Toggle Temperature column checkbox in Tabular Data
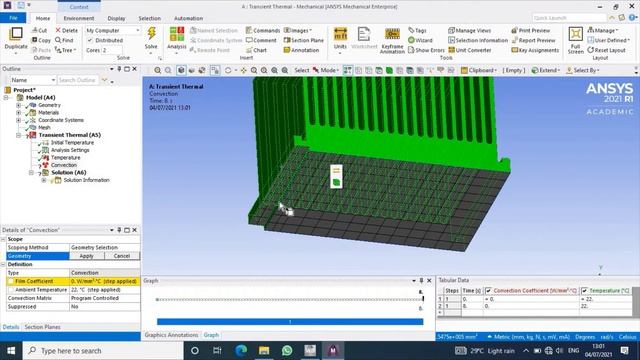The image size is (640, 360). click(x=584, y=290)
